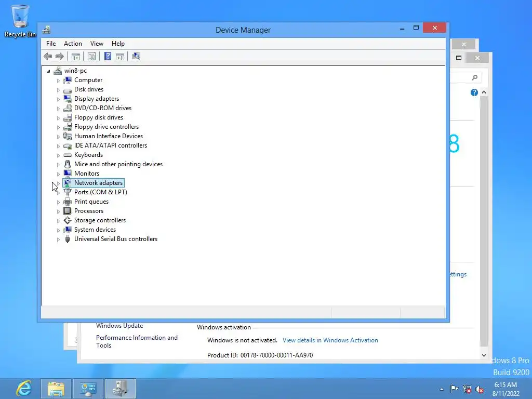532x399 pixels.
Task: Open the View menu
Action: point(97,44)
